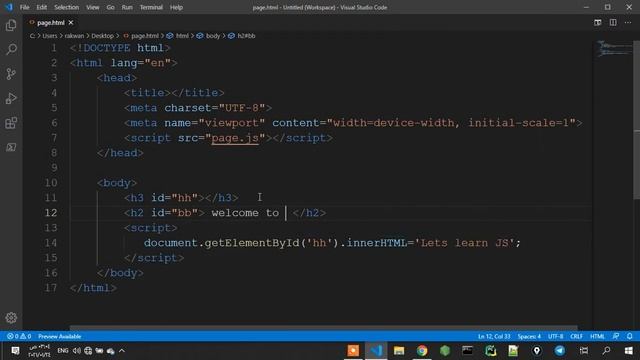Open the View menu
This screenshot has height=360, width=640.
click(x=93, y=7)
